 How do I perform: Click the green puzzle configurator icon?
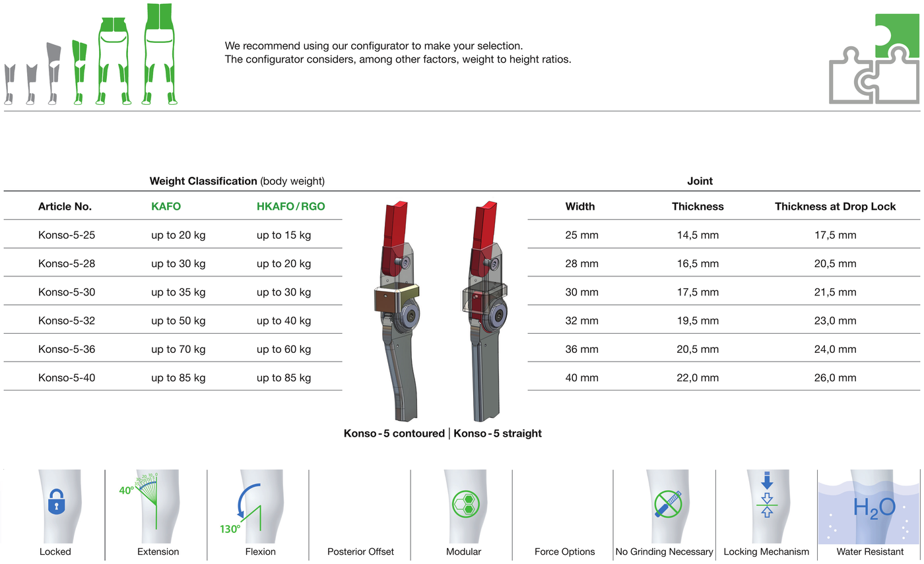pyautogui.click(x=874, y=57)
